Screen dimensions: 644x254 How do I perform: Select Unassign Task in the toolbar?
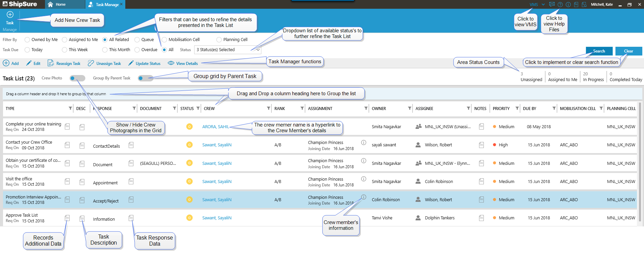click(104, 63)
